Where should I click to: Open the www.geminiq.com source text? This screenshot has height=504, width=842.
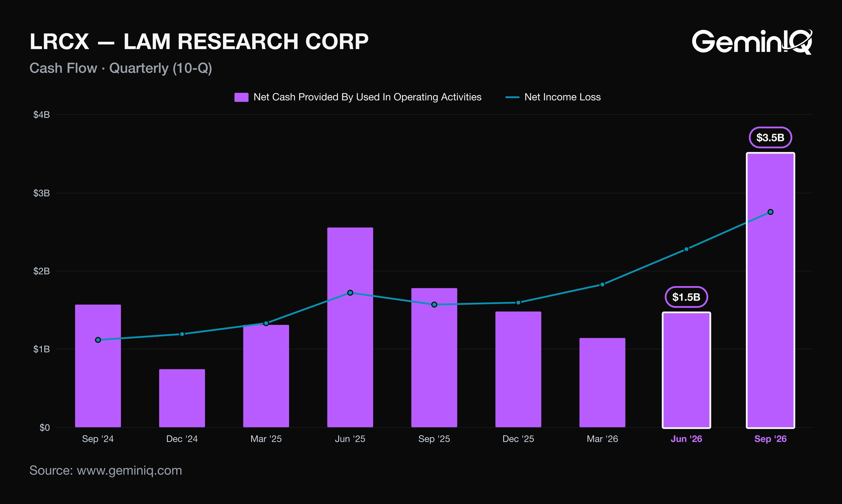pyautogui.click(x=130, y=470)
